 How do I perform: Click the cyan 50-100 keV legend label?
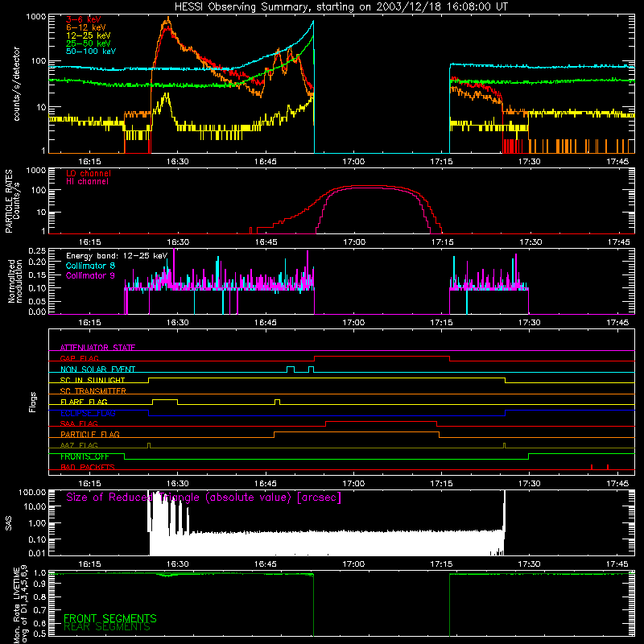pyautogui.click(x=91, y=52)
